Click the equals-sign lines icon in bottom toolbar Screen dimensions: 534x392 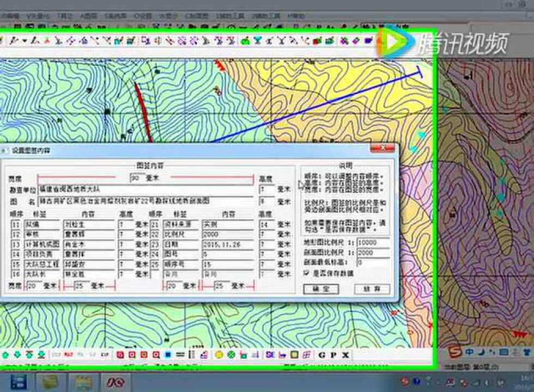coord(180,355)
